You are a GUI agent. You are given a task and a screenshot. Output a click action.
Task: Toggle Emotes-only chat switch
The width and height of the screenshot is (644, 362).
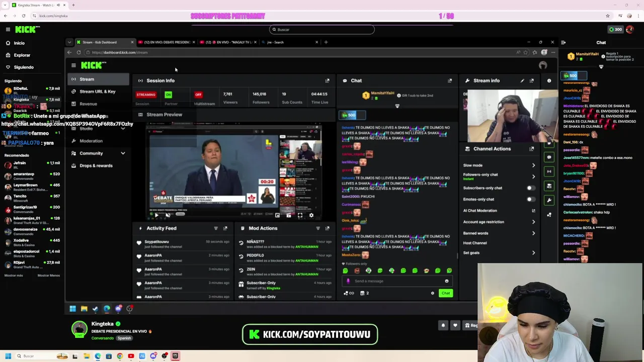tap(530, 200)
